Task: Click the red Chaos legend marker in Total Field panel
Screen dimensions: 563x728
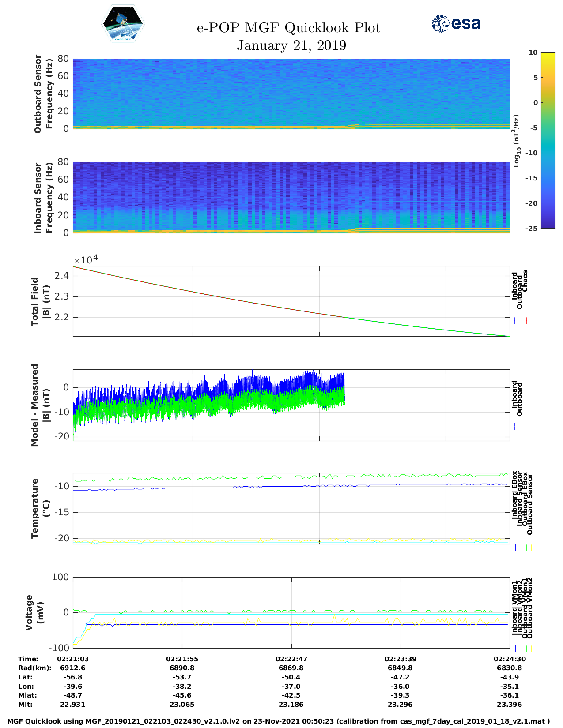Action: tap(526, 321)
